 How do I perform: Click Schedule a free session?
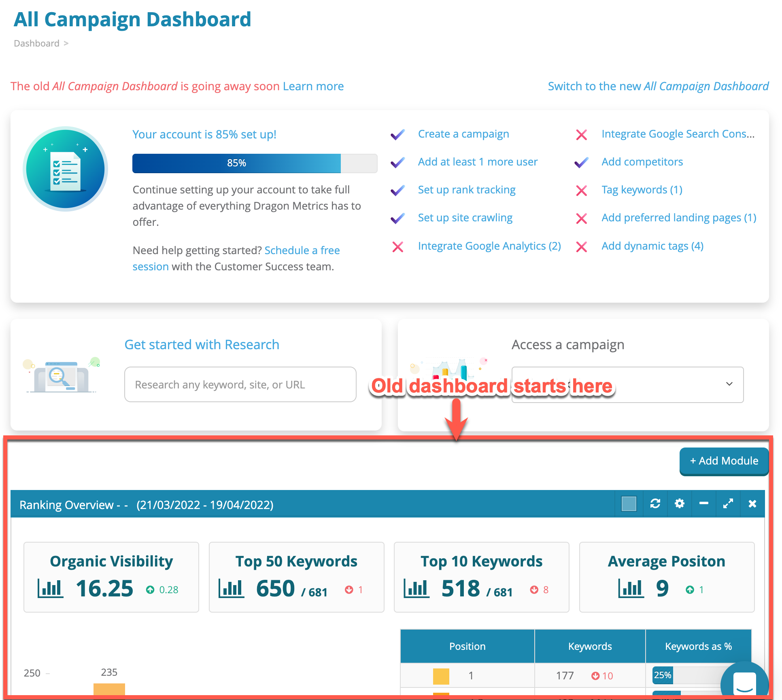click(x=302, y=250)
